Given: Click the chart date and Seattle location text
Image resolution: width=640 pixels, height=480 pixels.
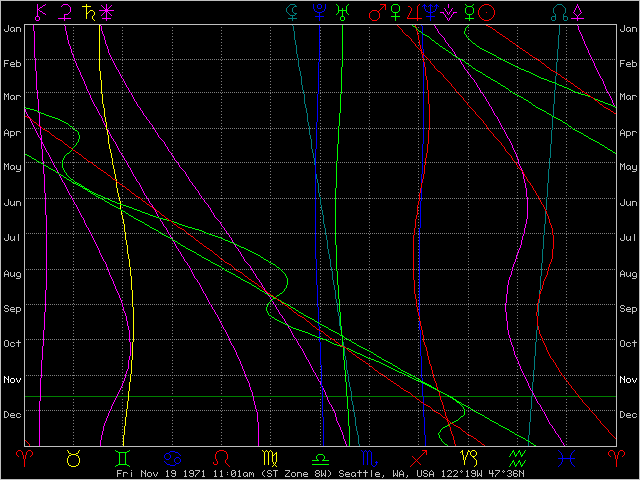Looking at the screenshot, I should coord(320,474).
